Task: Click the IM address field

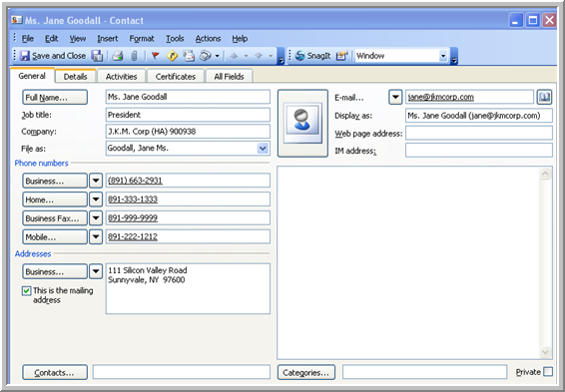Action: 479,150
